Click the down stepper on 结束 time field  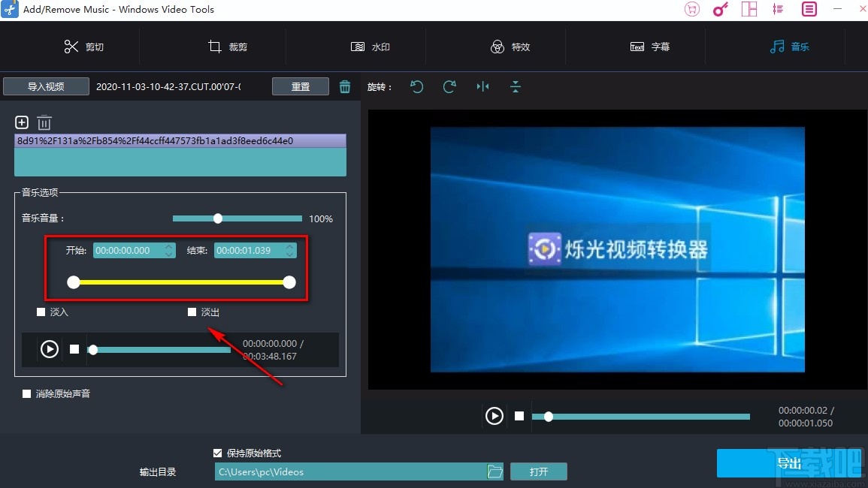click(x=290, y=253)
